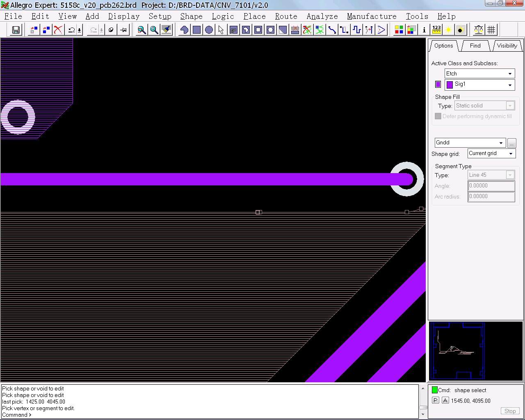Open the Show Element info icon

(x=424, y=30)
